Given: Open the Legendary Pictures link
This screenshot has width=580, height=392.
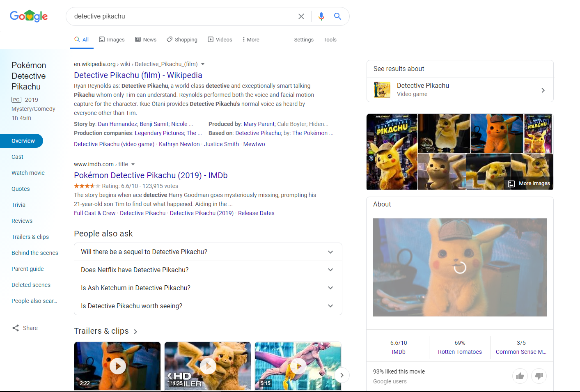Looking at the screenshot, I should [x=159, y=133].
